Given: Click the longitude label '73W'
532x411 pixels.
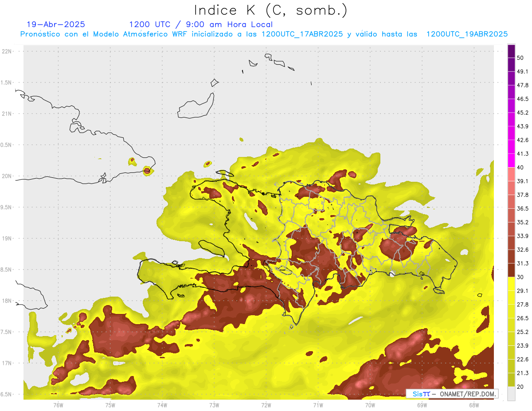Looking at the screenshot, I should (214, 404).
